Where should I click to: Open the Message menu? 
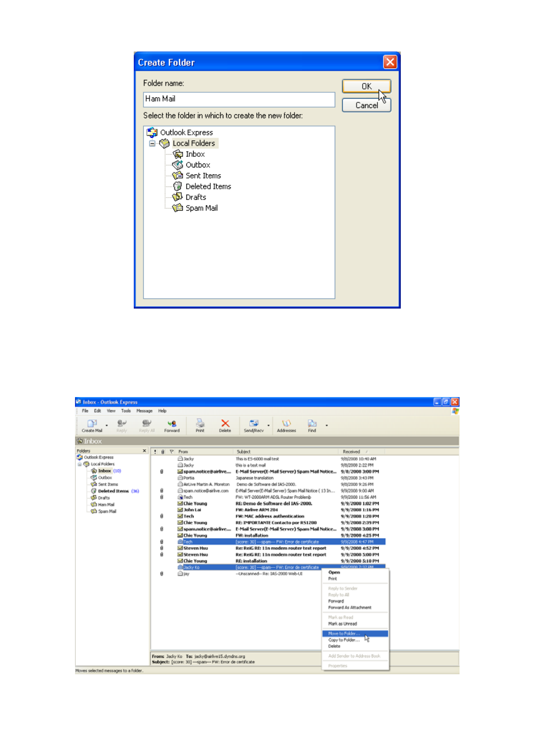click(144, 411)
